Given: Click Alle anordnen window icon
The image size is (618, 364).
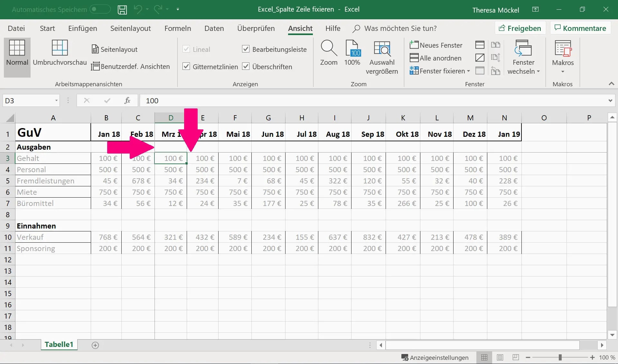Looking at the screenshot, I should pyautogui.click(x=435, y=58).
